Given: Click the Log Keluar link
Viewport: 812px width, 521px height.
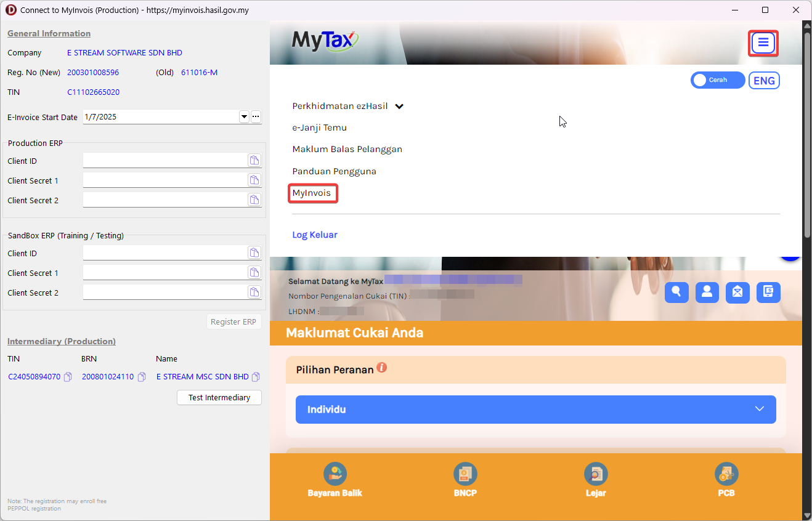Looking at the screenshot, I should pyautogui.click(x=315, y=235).
